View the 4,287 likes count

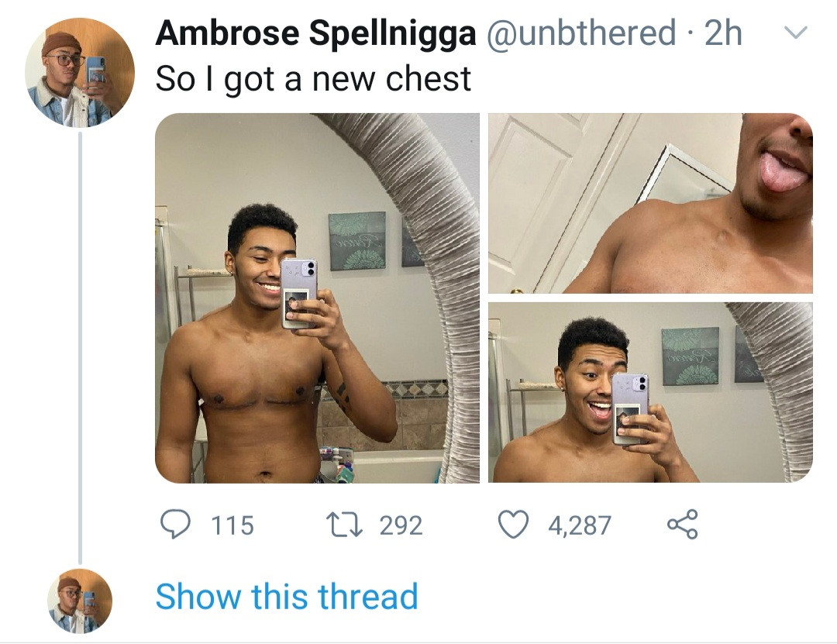(x=580, y=525)
